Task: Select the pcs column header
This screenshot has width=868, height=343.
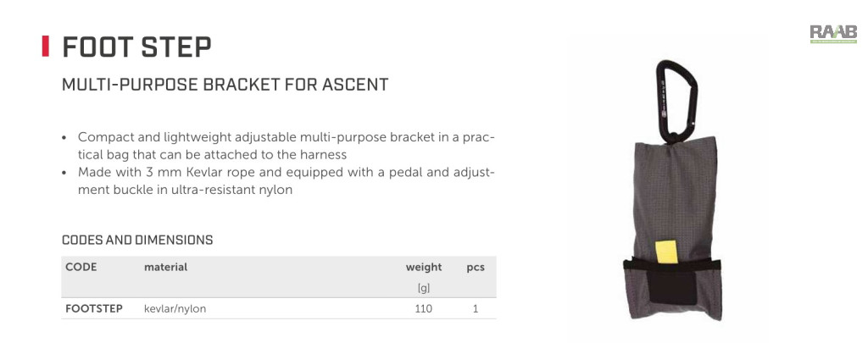Action: pyautogui.click(x=475, y=268)
